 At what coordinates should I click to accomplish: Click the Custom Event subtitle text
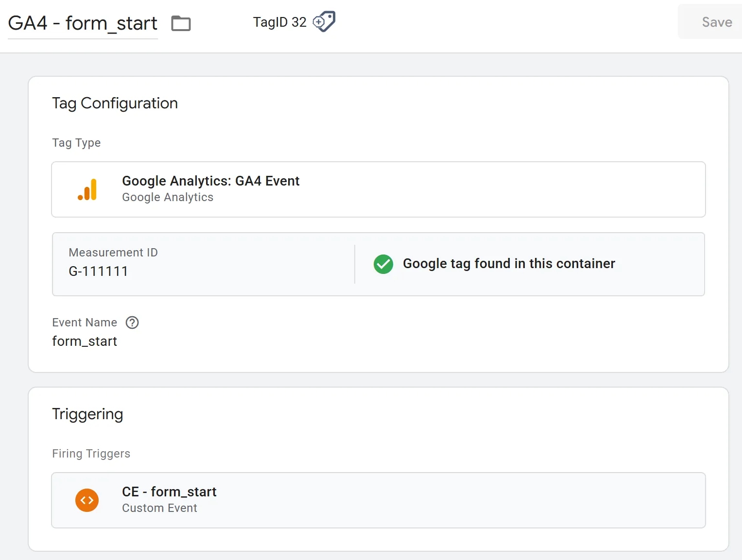(159, 508)
